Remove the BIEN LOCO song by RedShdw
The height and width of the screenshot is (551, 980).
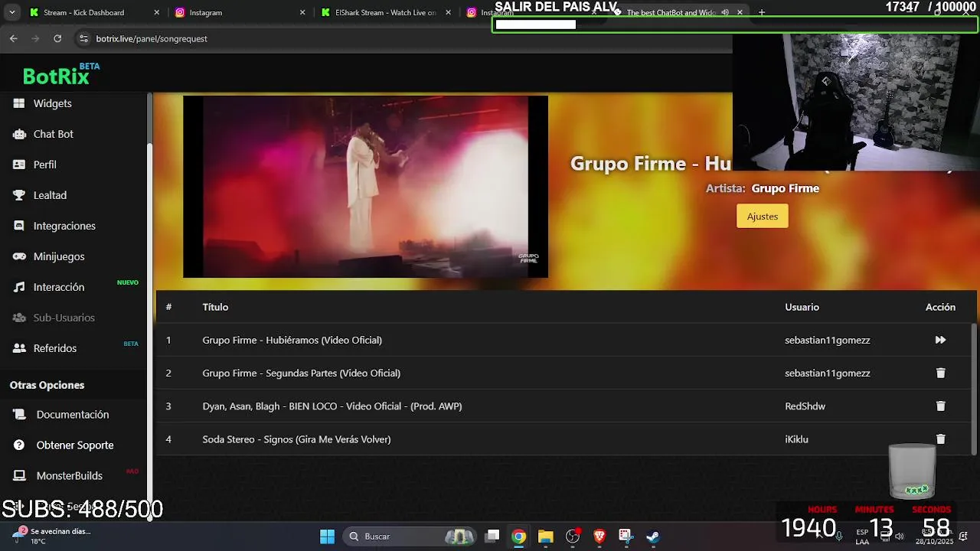point(940,406)
